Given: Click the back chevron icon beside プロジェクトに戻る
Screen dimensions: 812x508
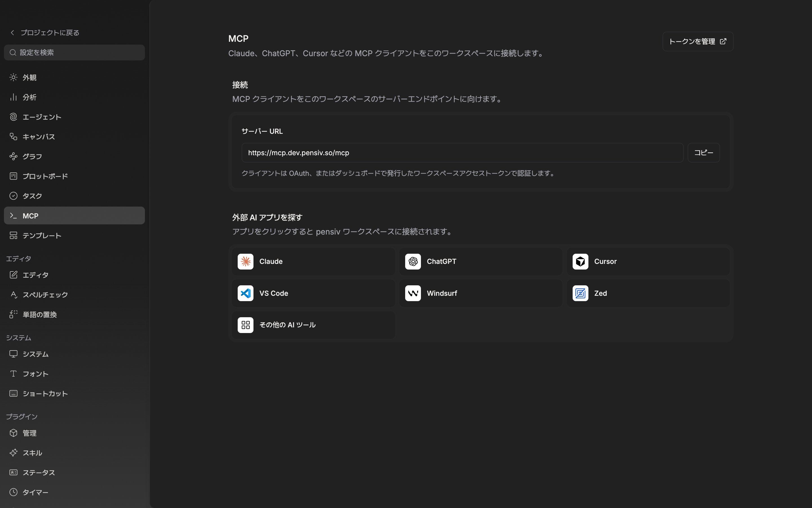Looking at the screenshot, I should pyautogui.click(x=12, y=32).
